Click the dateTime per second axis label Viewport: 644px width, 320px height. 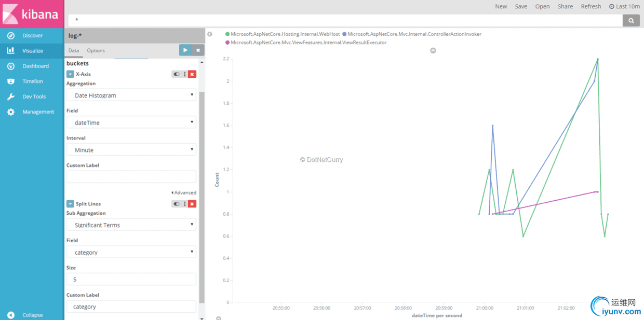(437, 315)
